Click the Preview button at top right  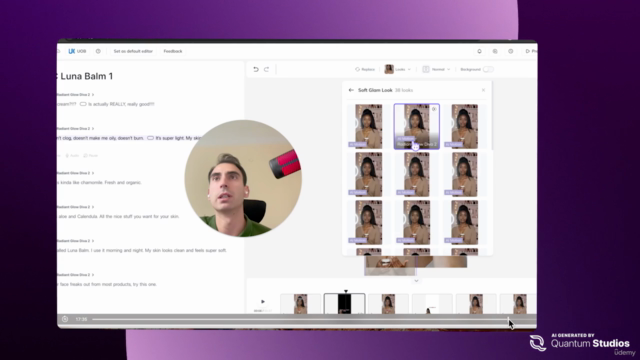531,51
